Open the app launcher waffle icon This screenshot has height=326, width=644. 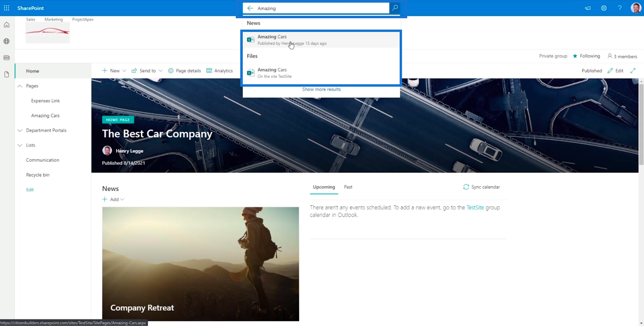(6, 8)
